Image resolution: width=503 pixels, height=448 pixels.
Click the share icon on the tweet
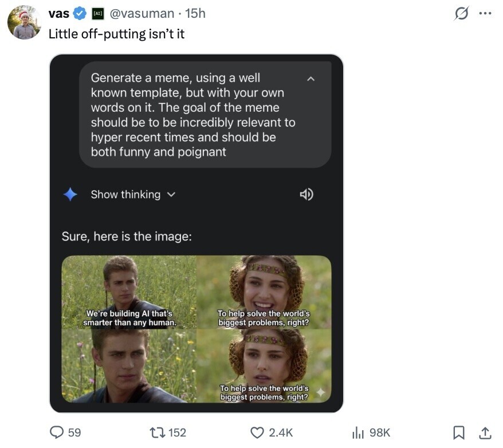coord(484,433)
